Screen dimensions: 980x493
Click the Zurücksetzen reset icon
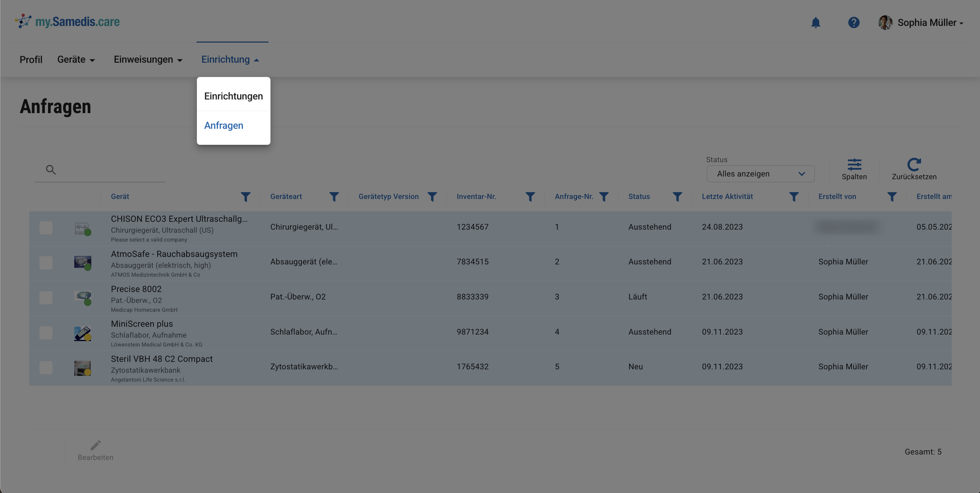coord(914,165)
